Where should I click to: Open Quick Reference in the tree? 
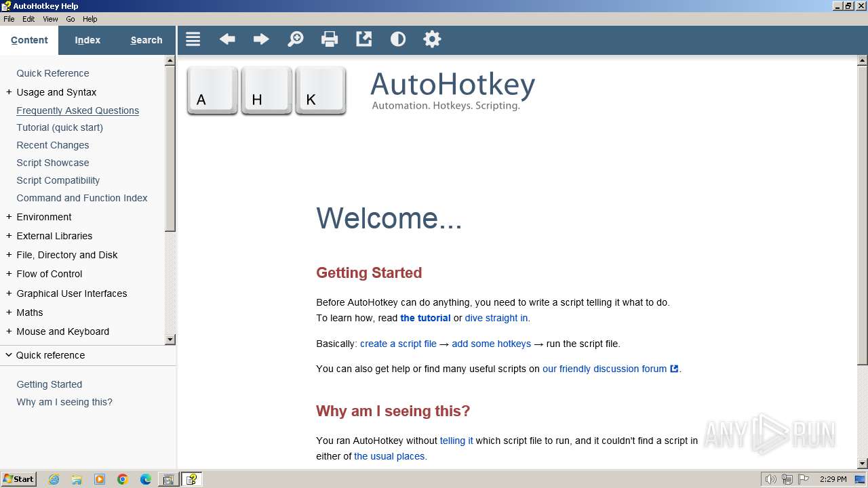point(53,73)
